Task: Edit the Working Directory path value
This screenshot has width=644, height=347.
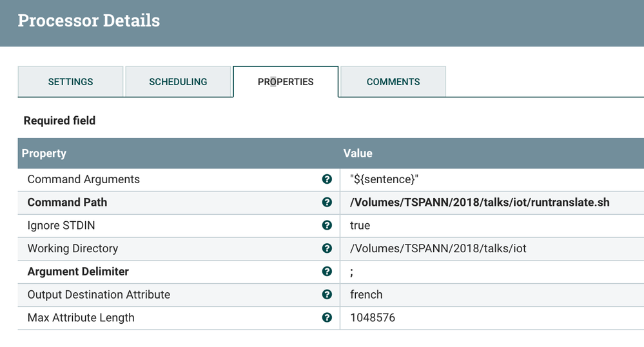Action: pos(438,248)
